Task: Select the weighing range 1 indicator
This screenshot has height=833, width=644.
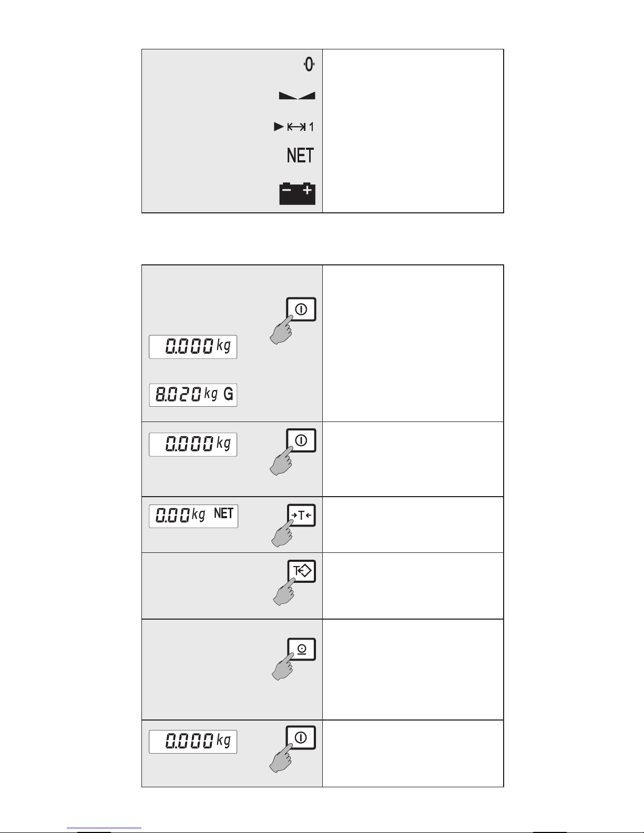Action: [294, 127]
